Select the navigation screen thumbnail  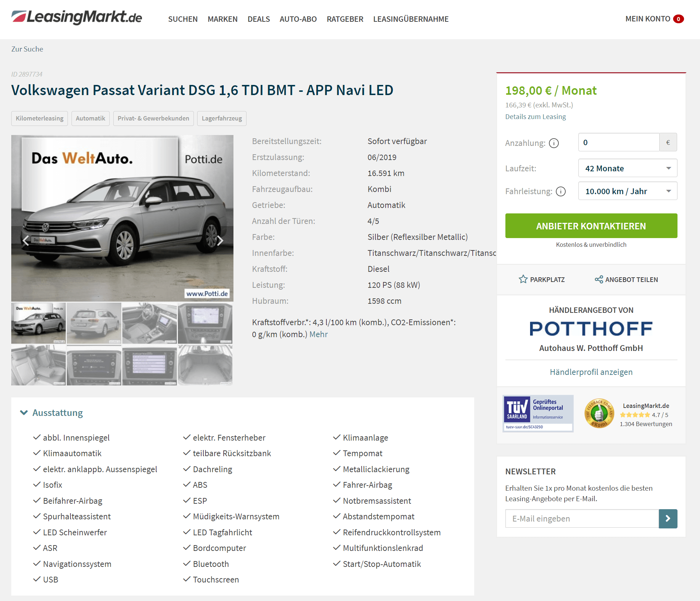click(x=205, y=323)
